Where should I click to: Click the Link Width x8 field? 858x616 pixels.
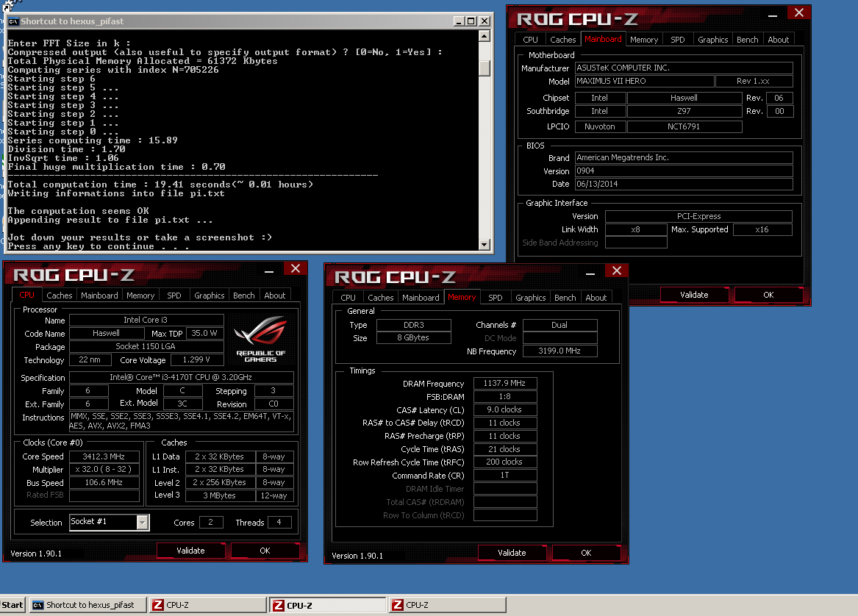point(636,230)
